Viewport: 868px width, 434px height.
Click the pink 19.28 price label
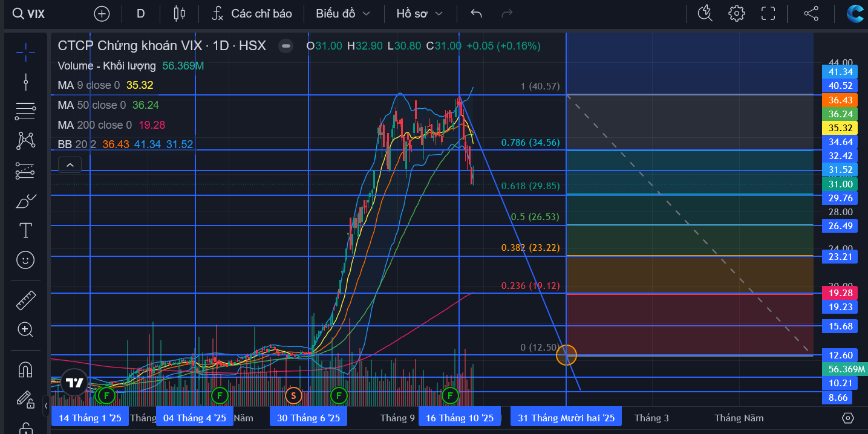[840, 293]
